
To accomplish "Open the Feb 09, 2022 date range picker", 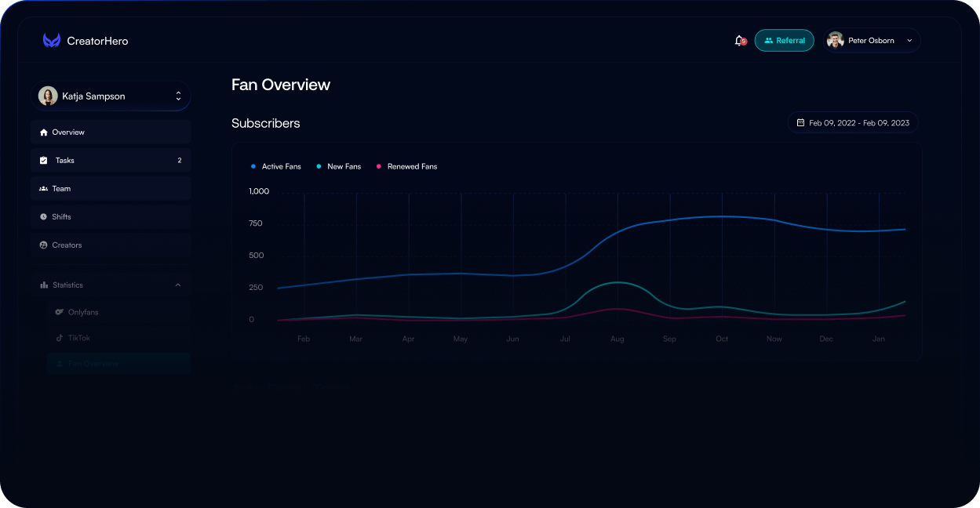I will point(853,123).
